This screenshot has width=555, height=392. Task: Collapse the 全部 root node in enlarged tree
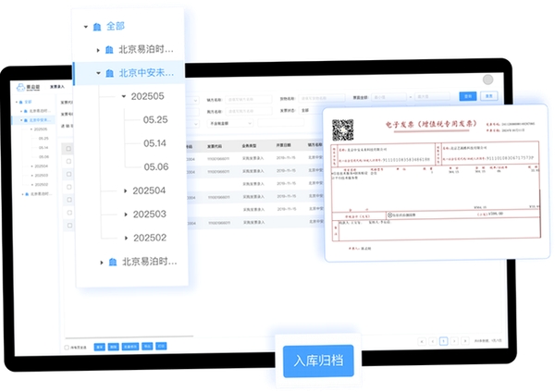click(86, 27)
